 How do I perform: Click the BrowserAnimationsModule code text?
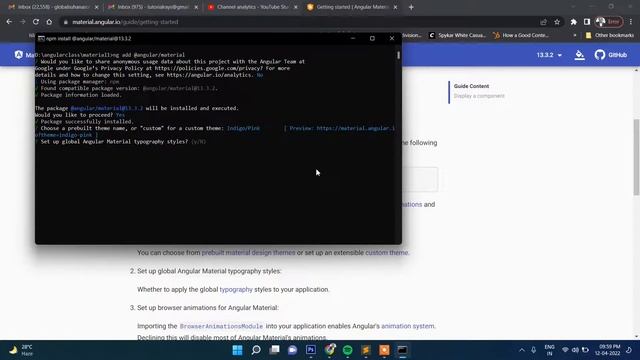pos(221,326)
